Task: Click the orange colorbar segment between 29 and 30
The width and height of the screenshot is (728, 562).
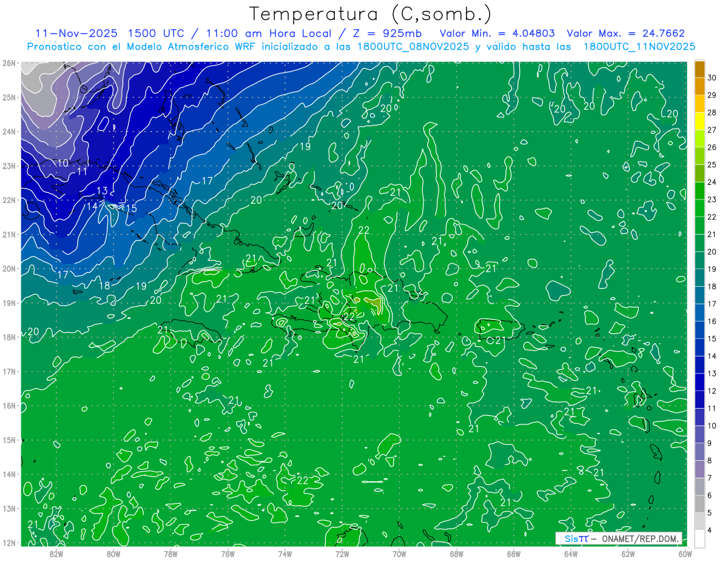Action: (x=699, y=87)
